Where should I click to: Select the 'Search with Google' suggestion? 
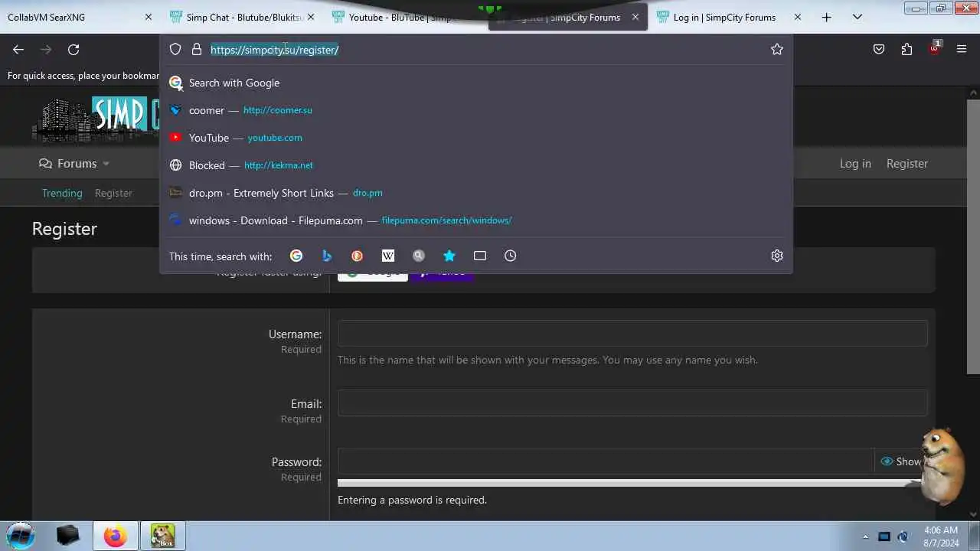(x=476, y=83)
